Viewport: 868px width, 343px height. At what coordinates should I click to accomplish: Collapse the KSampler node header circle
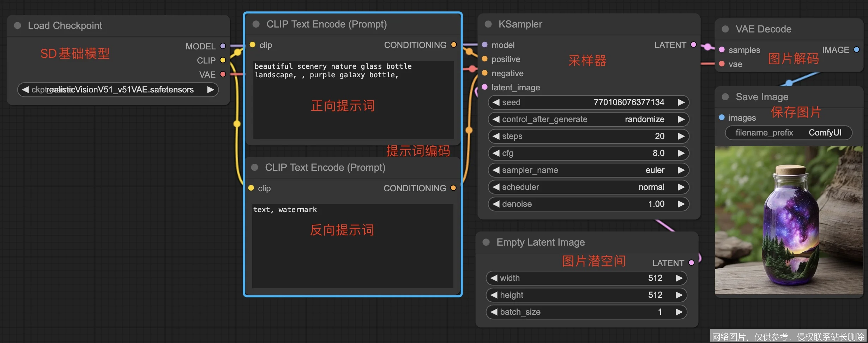pyautogui.click(x=488, y=24)
